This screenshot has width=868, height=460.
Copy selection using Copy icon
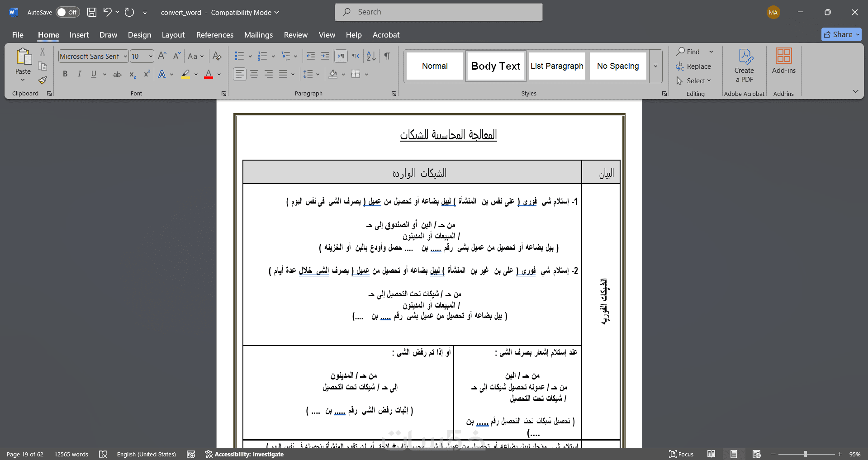[x=43, y=66]
